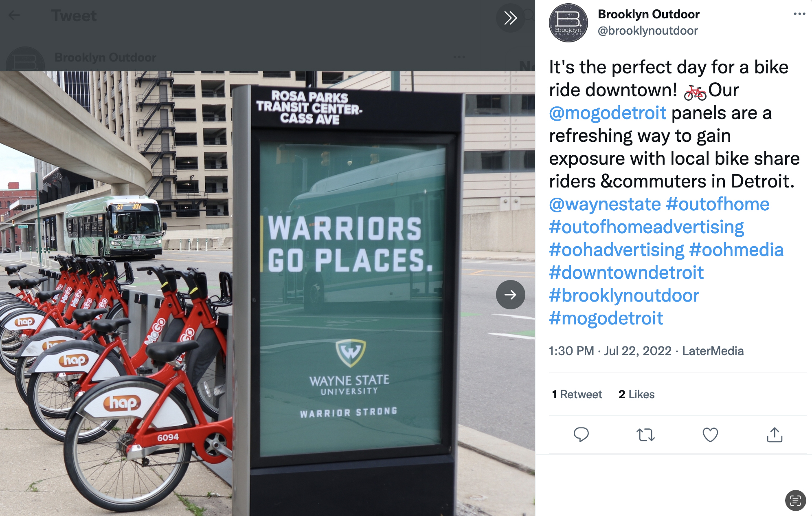Click the tweet timestamp 1:30 PM
Screen dimensions: 812x516
pos(571,351)
